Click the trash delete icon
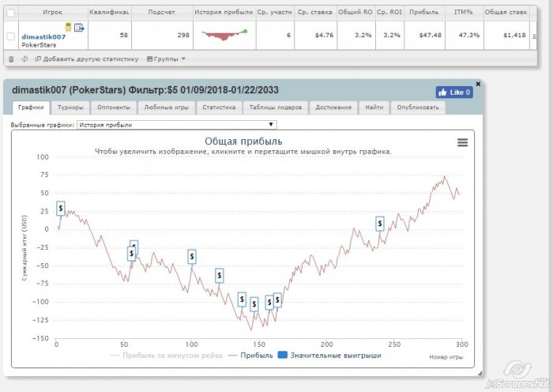This screenshot has width=553, height=392. [11, 59]
